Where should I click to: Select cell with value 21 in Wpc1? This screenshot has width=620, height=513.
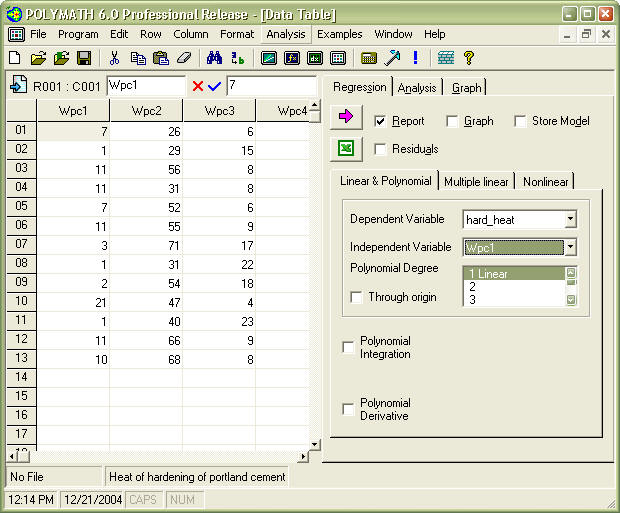point(73,303)
